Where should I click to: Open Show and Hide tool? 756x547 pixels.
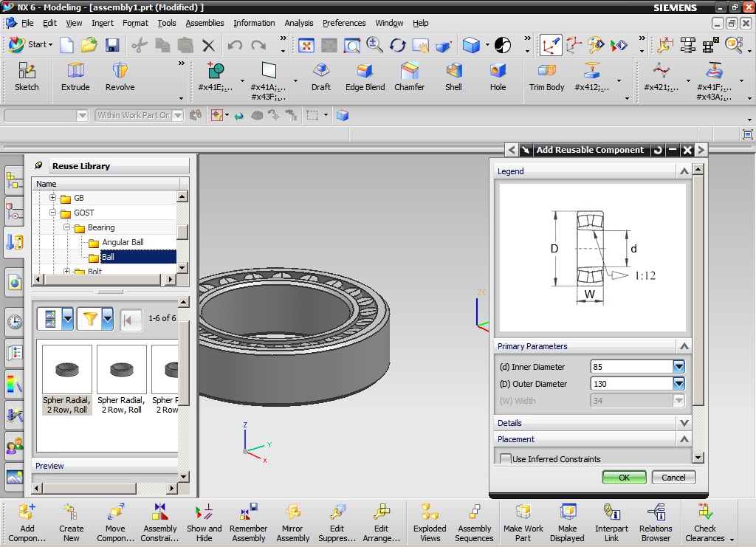(204, 523)
